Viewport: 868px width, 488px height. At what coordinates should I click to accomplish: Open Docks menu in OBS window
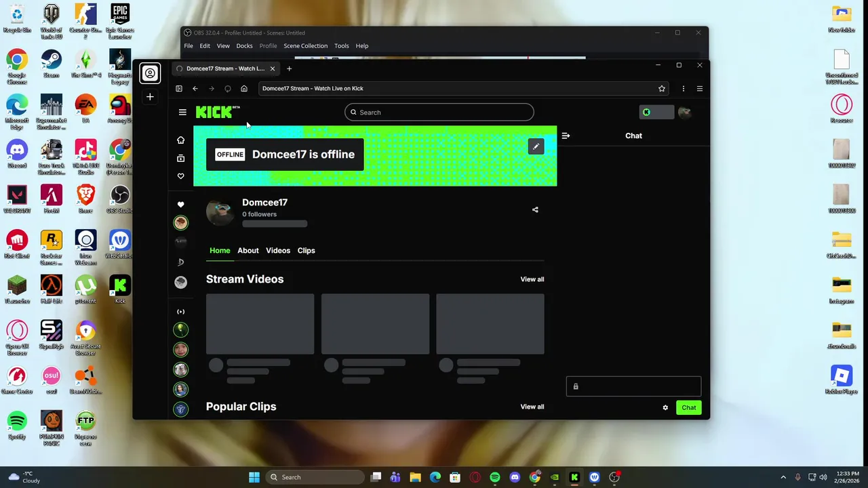click(x=244, y=46)
